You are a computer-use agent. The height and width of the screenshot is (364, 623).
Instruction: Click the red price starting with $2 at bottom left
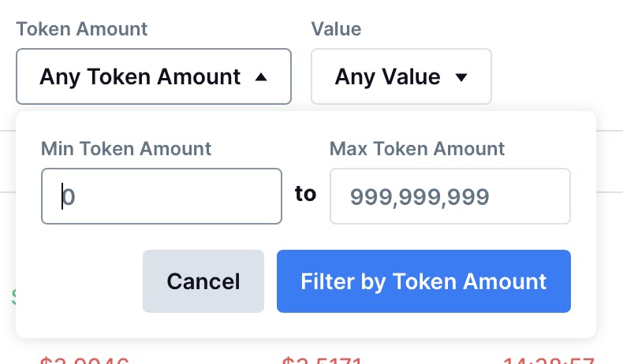point(84,360)
